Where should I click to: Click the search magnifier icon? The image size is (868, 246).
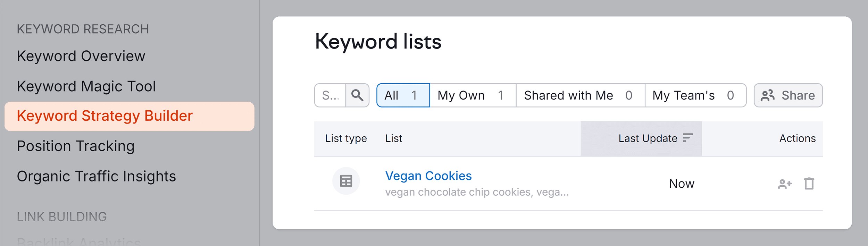pyautogui.click(x=357, y=95)
